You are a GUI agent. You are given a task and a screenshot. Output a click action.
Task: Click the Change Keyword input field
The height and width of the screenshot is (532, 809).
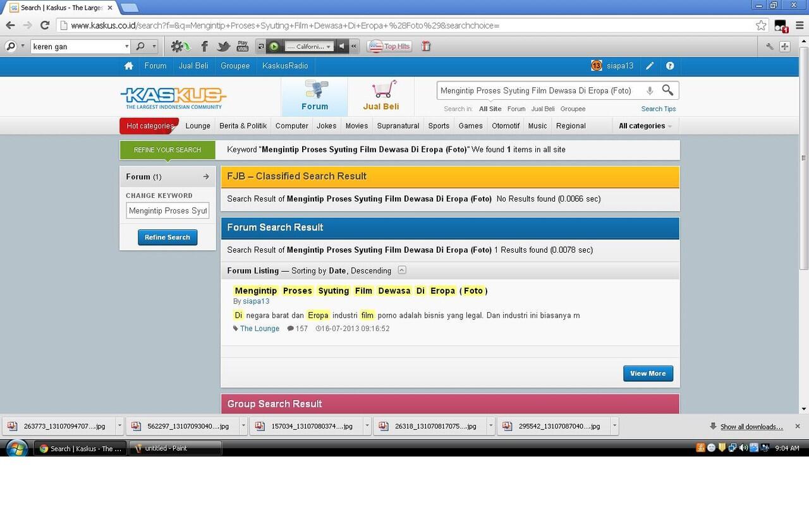point(167,210)
